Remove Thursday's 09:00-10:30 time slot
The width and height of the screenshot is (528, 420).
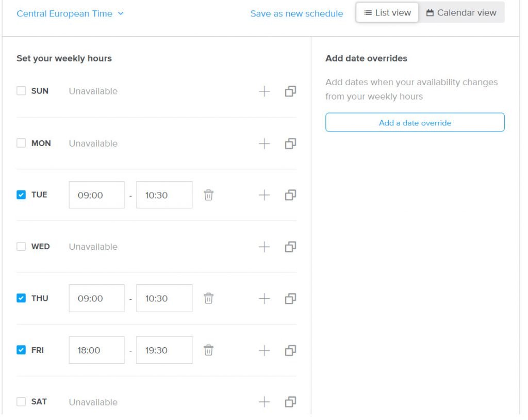click(x=208, y=298)
